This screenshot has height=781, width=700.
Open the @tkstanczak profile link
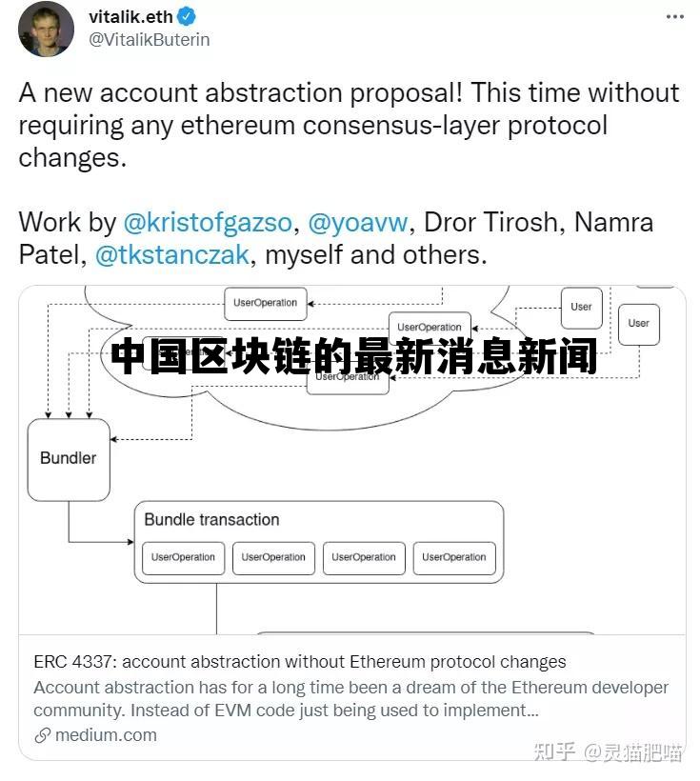(170, 254)
